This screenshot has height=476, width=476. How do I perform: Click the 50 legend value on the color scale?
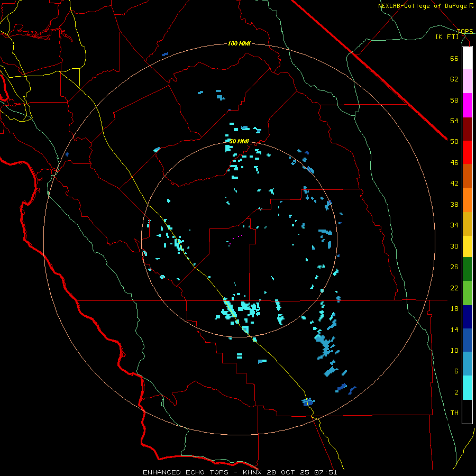pyautogui.click(x=454, y=142)
